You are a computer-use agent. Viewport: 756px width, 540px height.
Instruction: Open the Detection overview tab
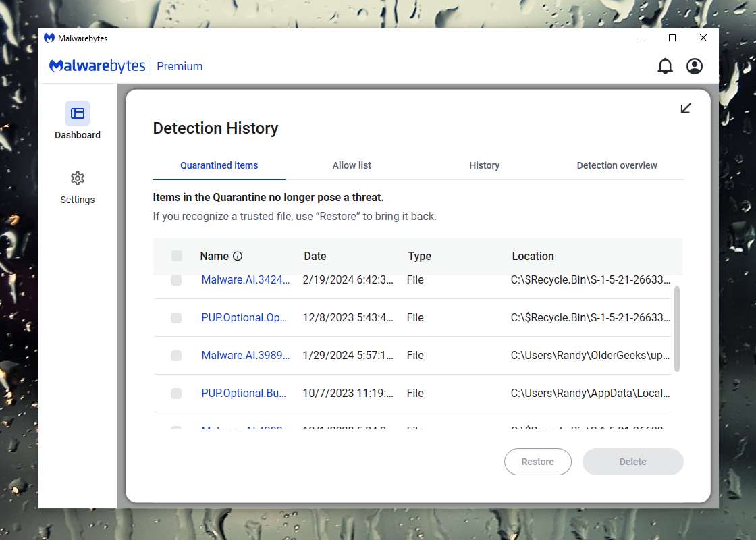click(617, 165)
